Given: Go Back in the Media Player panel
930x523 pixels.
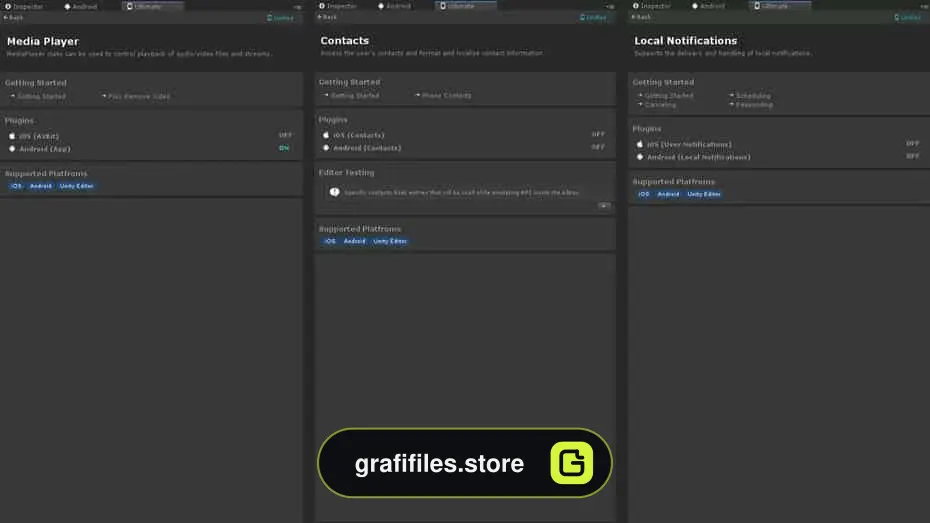Looking at the screenshot, I should coord(13,17).
